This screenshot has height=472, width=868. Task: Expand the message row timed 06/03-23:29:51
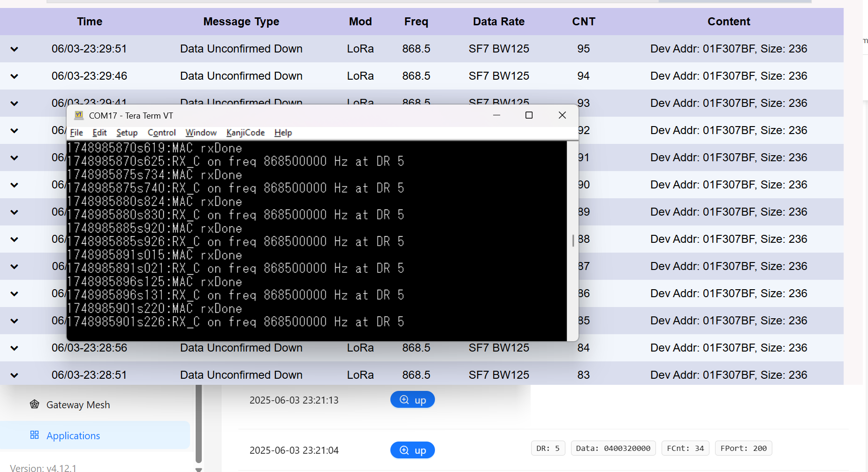(14, 49)
